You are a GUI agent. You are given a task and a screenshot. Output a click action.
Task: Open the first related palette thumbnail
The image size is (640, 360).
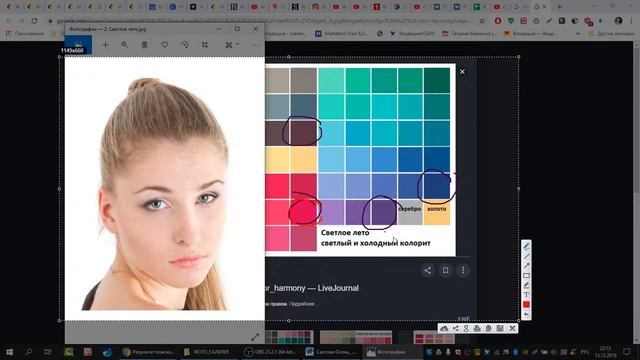click(289, 337)
